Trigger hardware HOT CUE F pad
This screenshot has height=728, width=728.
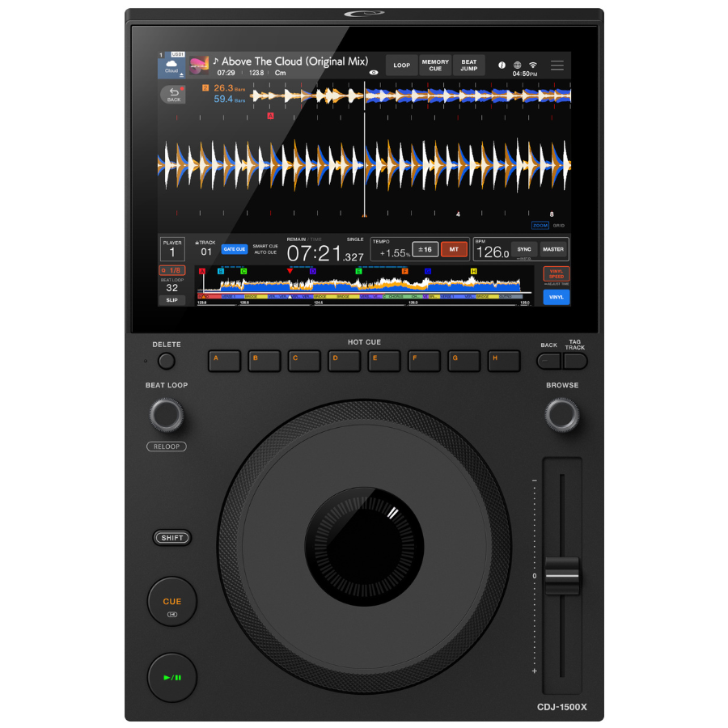424,362
